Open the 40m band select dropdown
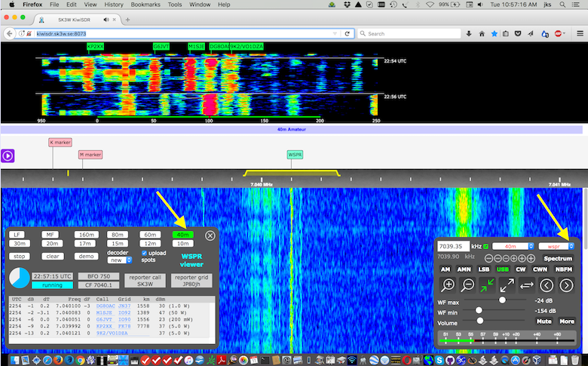Screen dimensions: 588x366 515,246
